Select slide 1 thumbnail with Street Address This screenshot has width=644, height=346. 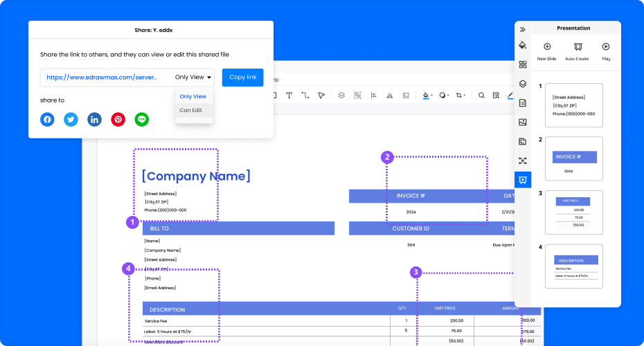574,105
